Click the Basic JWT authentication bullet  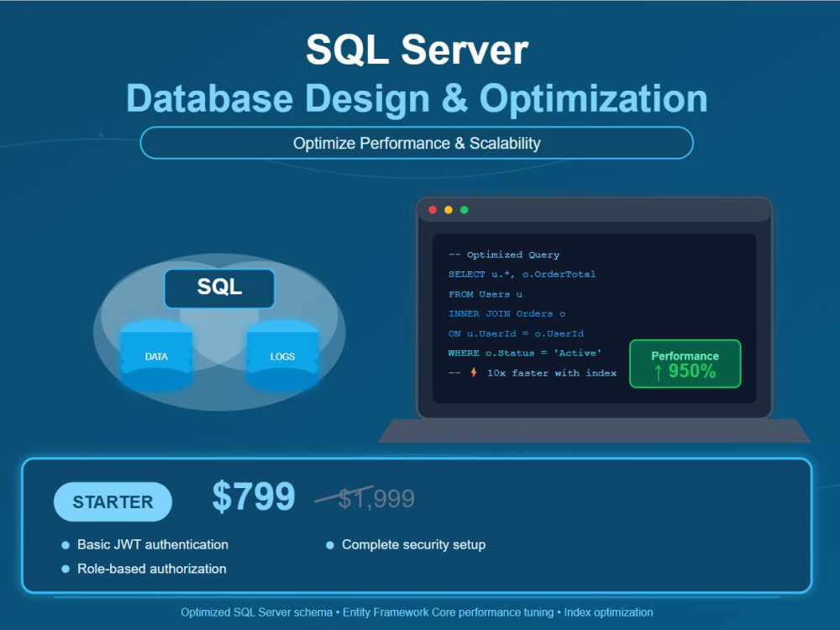145,544
